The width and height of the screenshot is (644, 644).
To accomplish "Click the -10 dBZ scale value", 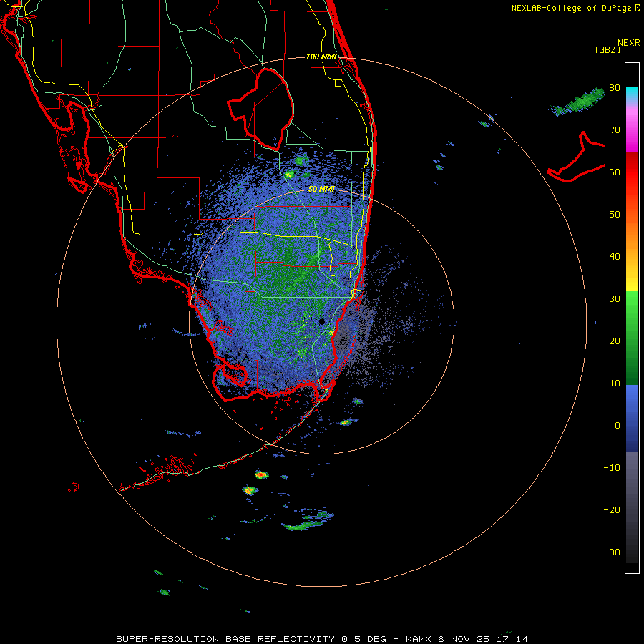I will (612, 468).
